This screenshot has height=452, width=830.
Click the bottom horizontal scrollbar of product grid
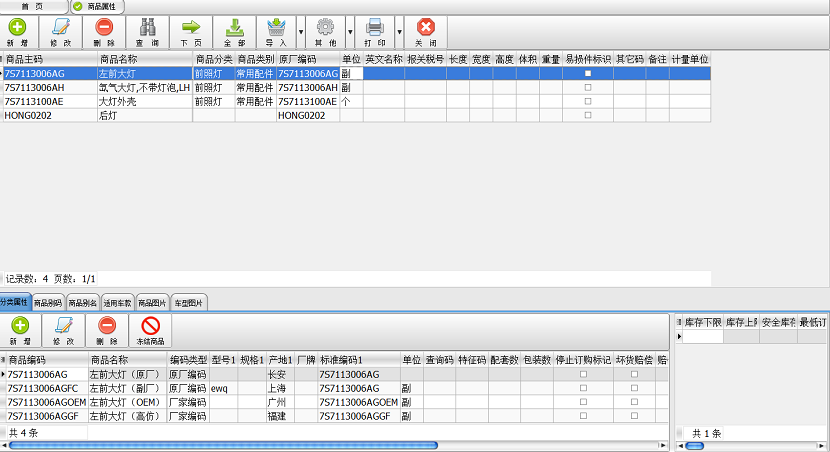tap(222, 445)
